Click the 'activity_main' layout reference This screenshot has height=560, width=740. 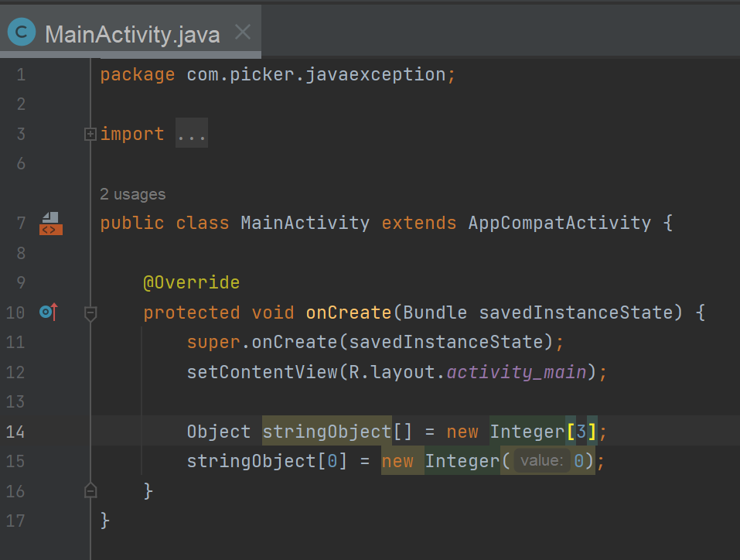coord(517,372)
